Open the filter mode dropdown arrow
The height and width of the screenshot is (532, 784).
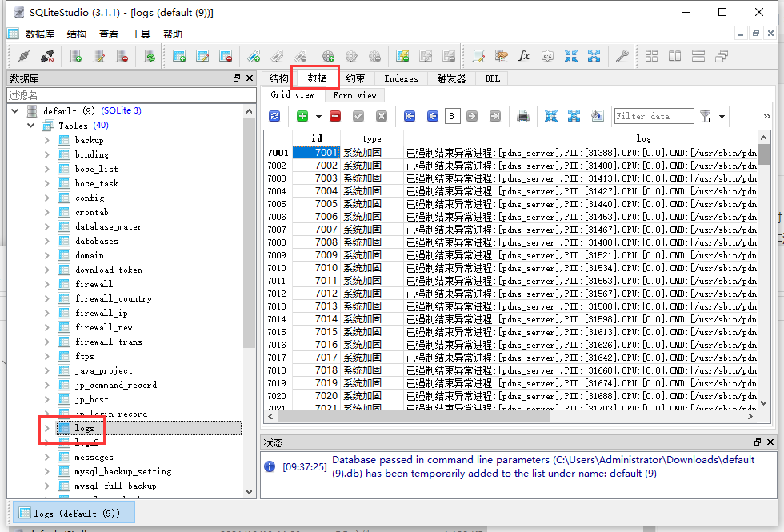(x=722, y=117)
